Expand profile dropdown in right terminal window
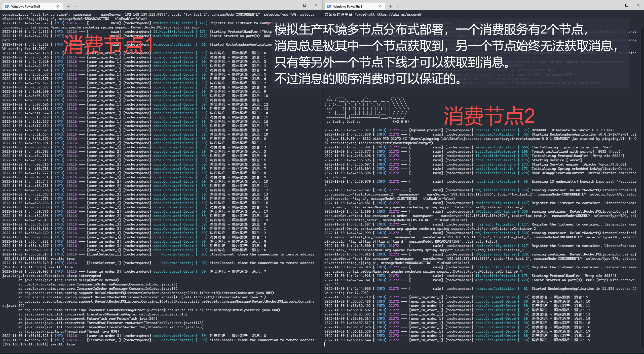The width and height of the screenshot is (644, 354). [x=398, y=6]
